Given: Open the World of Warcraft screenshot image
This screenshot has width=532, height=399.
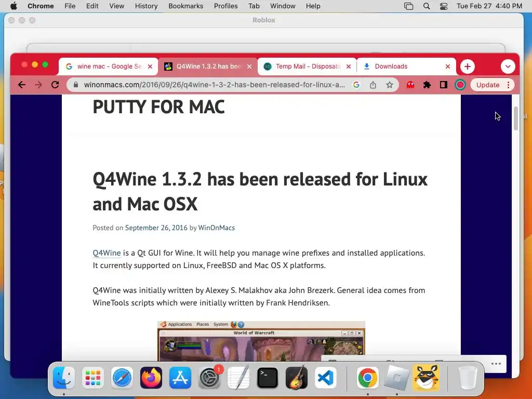Looking at the screenshot, I should [x=261, y=341].
